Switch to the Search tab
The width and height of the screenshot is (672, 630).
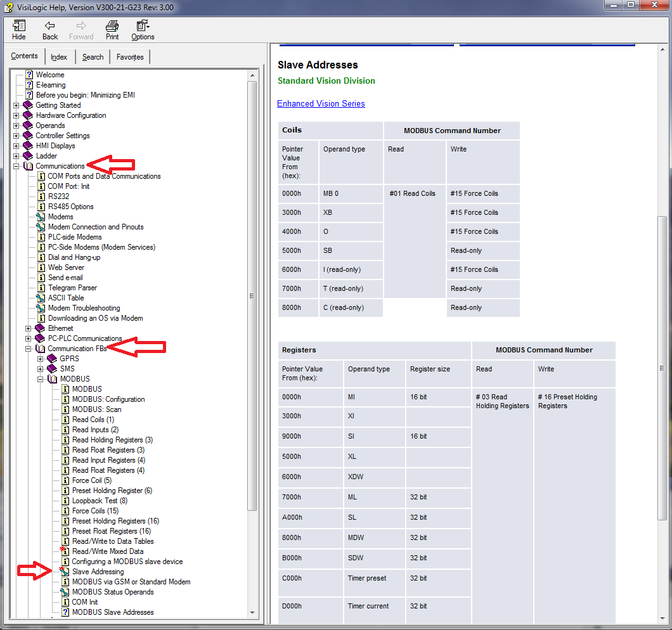(93, 57)
